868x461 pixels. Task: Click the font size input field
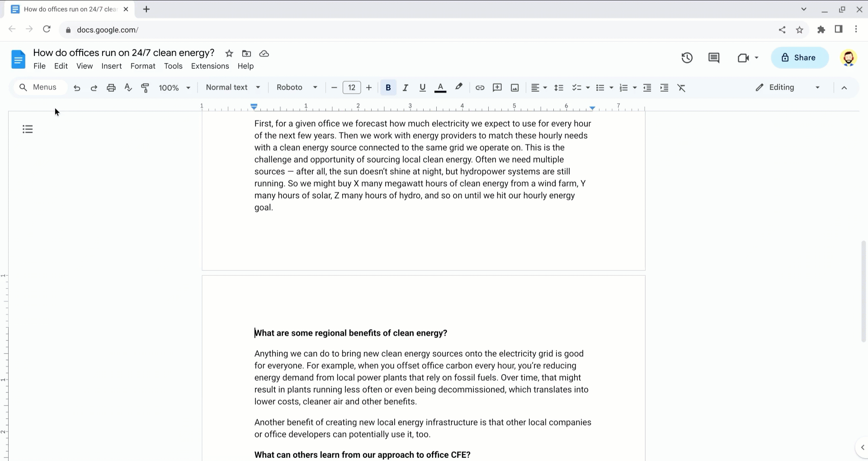coord(351,88)
